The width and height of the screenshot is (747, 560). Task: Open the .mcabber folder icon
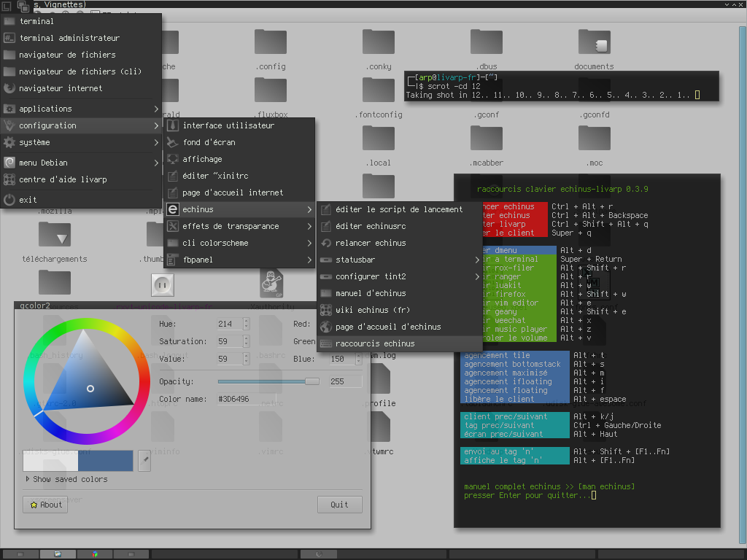click(x=487, y=138)
